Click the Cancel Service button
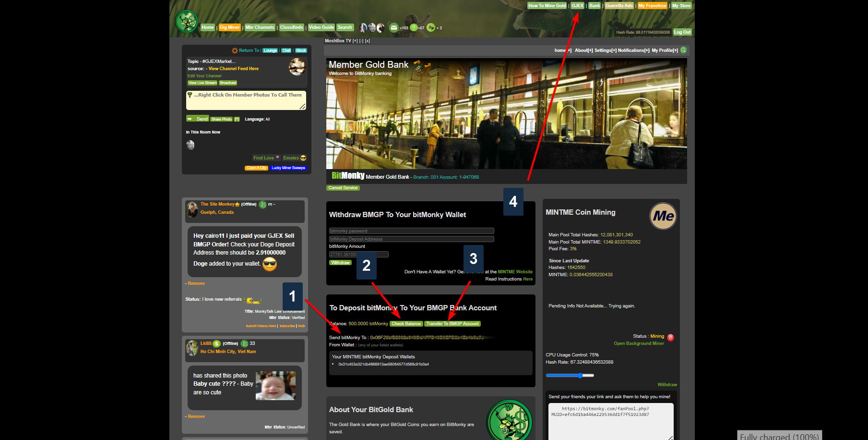This screenshot has height=440, width=868. (343, 188)
